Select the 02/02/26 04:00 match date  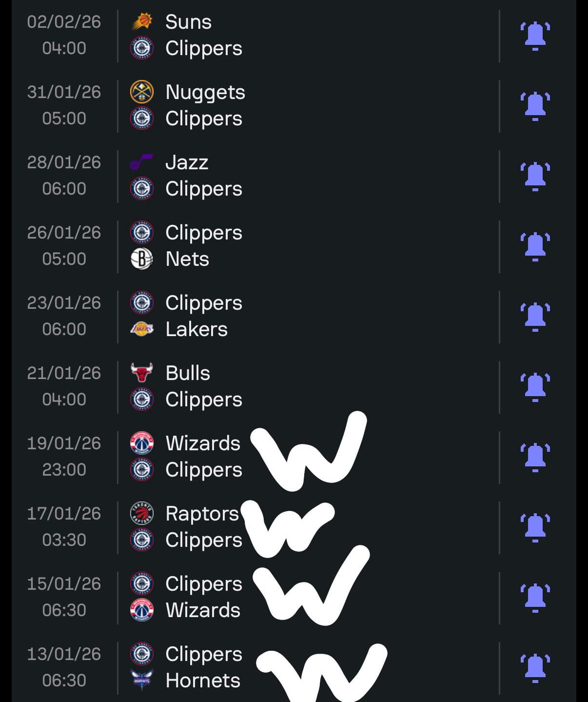click(x=64, y=35)
